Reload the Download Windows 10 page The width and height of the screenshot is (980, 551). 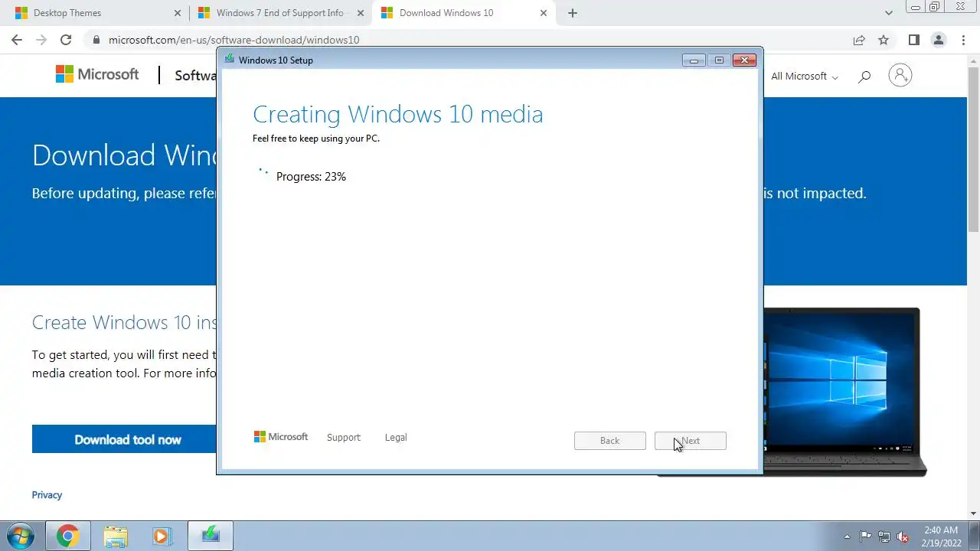pyautogui.click(x=66, y=40)
